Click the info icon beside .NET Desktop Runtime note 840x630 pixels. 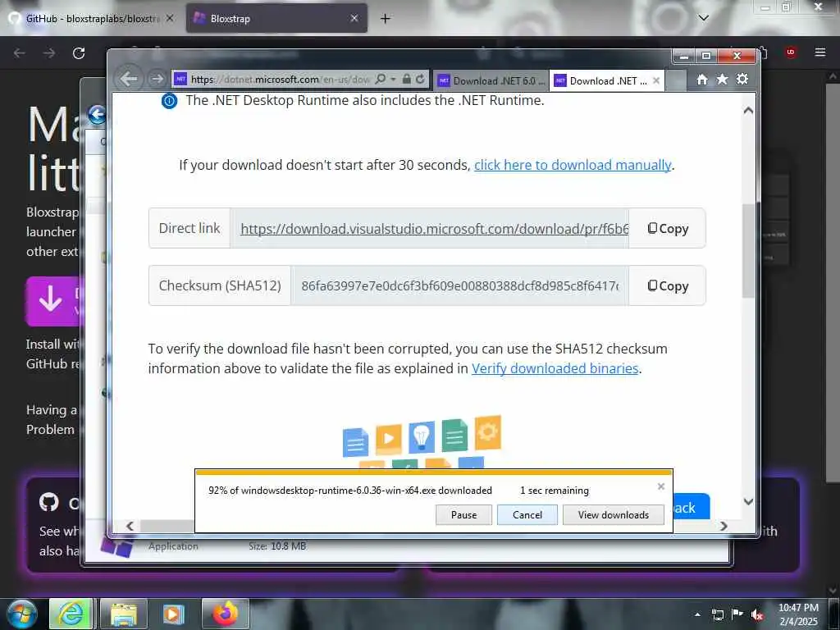click(169, 101)
